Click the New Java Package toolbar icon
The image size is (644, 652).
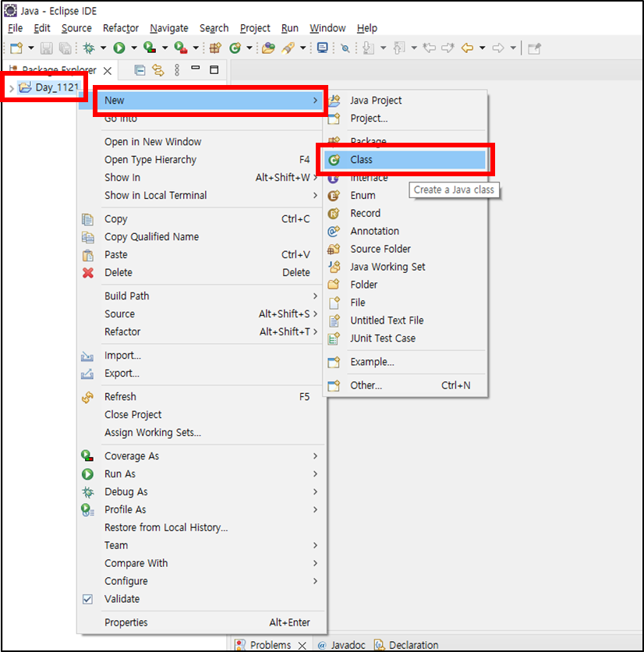tap(215, 48)
